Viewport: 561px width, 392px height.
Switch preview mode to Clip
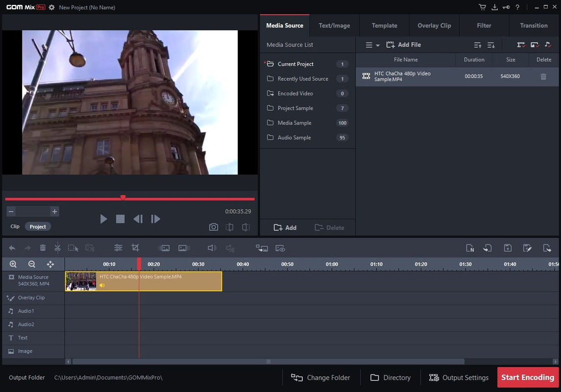coord(15,226)
